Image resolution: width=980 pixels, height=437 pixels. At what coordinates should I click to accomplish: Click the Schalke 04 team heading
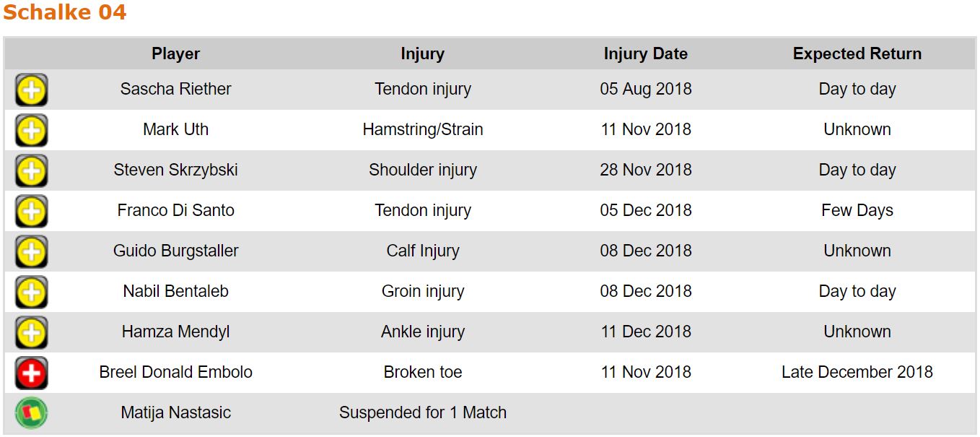point(65,12)
